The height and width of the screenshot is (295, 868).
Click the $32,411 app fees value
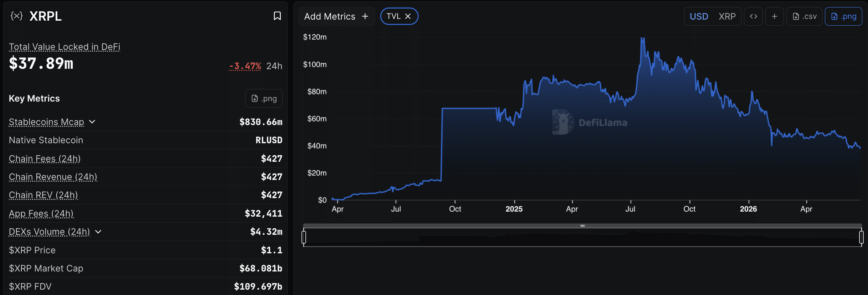[264, 213]
